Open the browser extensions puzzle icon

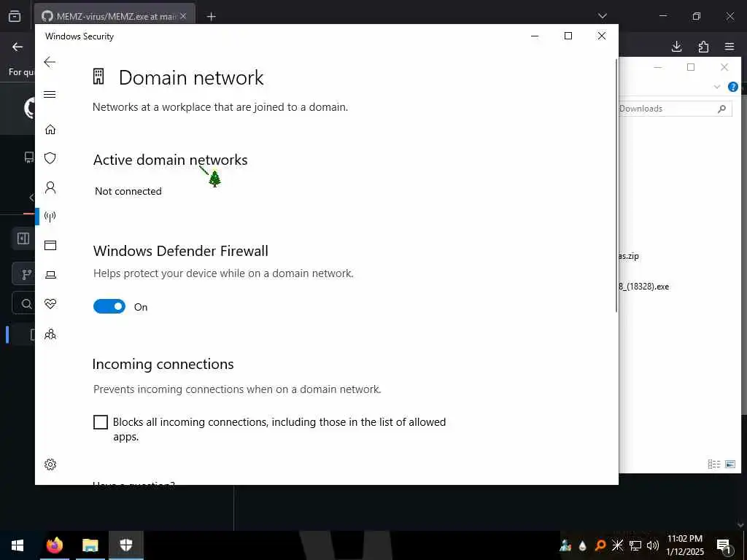[x=703, y=47]
